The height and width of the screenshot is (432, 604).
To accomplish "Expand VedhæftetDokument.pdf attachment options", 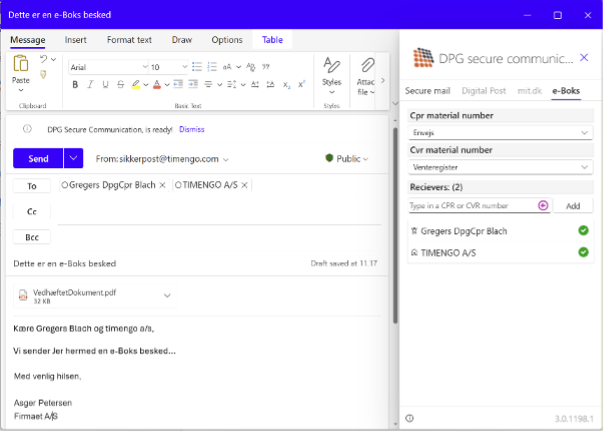I will pos(167,296).
